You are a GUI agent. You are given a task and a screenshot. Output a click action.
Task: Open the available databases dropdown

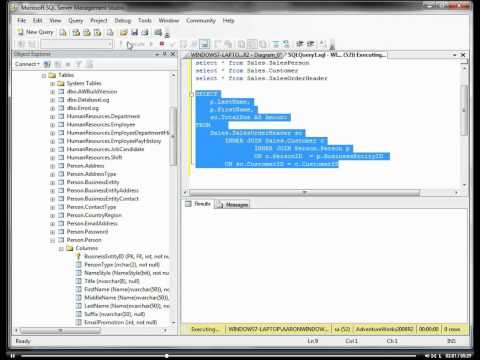coord(109,44)
